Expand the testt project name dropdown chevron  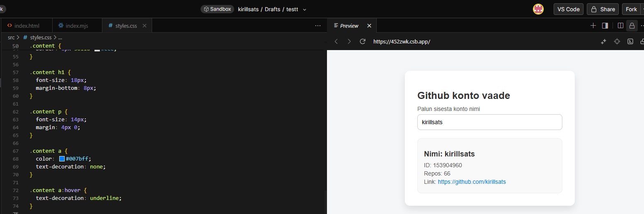[x=305, y=10]
